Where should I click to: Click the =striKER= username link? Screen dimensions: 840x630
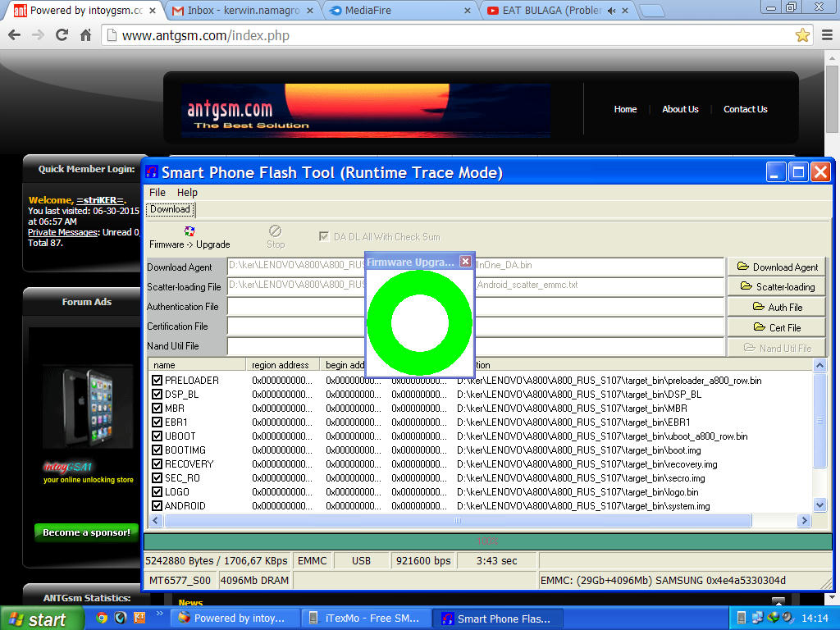coord(100,200)
